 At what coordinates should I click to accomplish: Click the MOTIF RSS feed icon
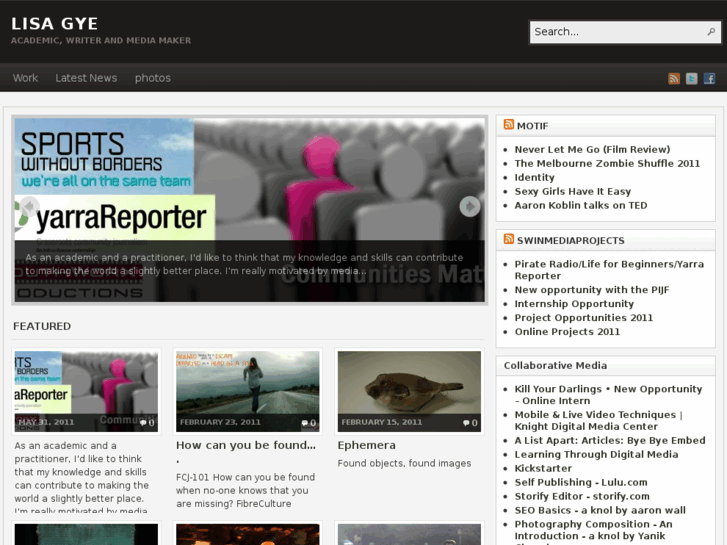[x=509, y=124]
